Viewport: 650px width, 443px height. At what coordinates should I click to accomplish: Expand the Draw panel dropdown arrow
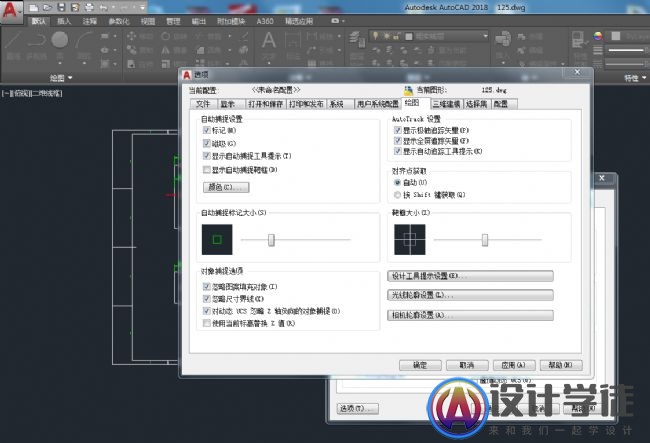click(x=70, y=77)
